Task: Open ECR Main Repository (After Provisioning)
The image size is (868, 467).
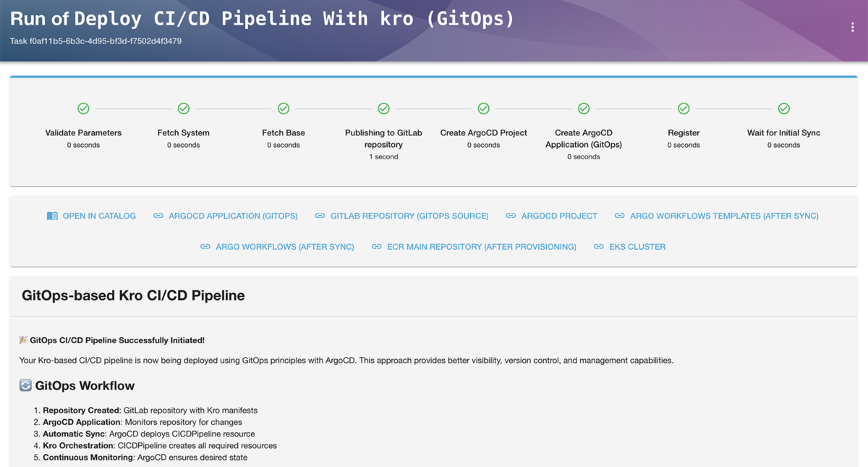Action: (x=482, y=247)
